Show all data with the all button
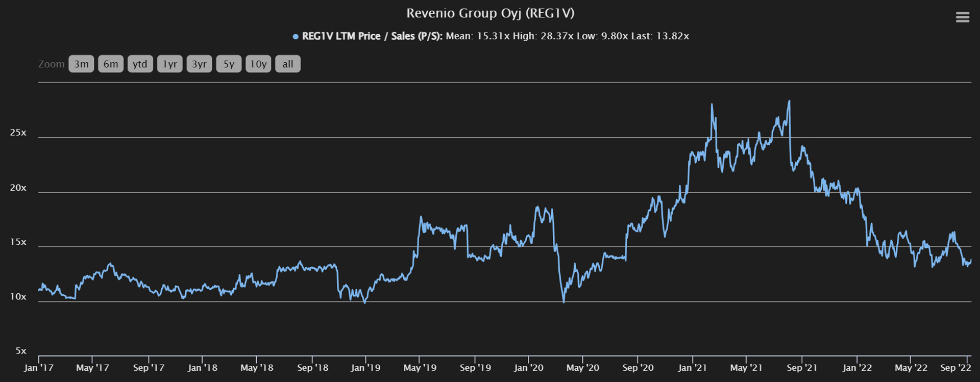The width and height of the screenshot is (980, 382). pos(288,64)
